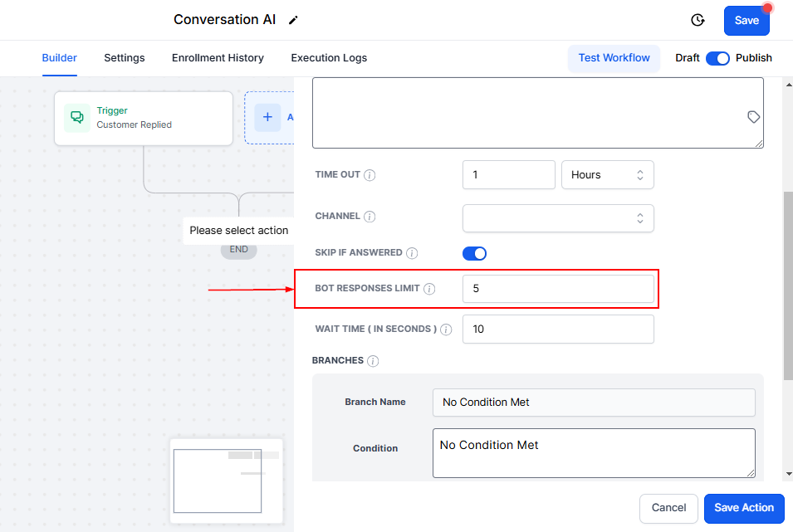Toggle the Skip If Answered switch
This screenshot has height=532, width=793.
click(474, 253)
